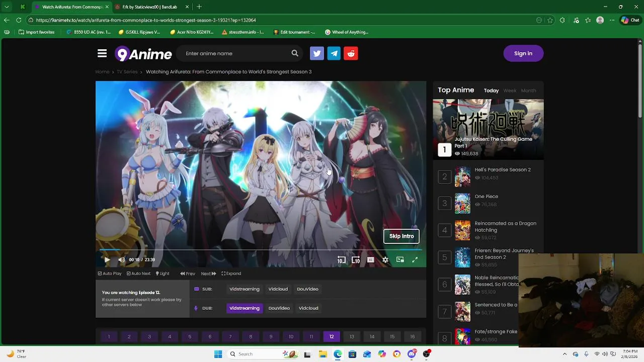Open the player settings gear

click(x=385, y=260)
